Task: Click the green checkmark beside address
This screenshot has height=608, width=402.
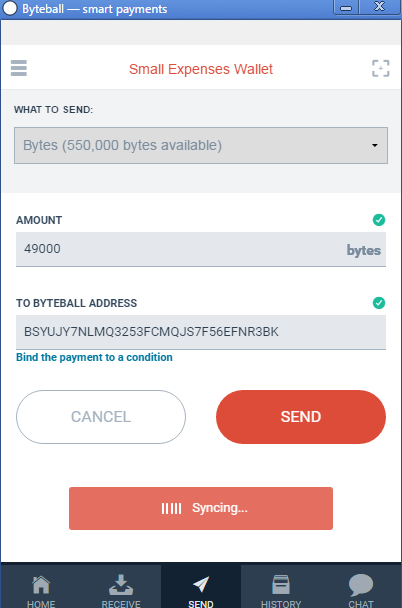Action: tap(379, 302)
